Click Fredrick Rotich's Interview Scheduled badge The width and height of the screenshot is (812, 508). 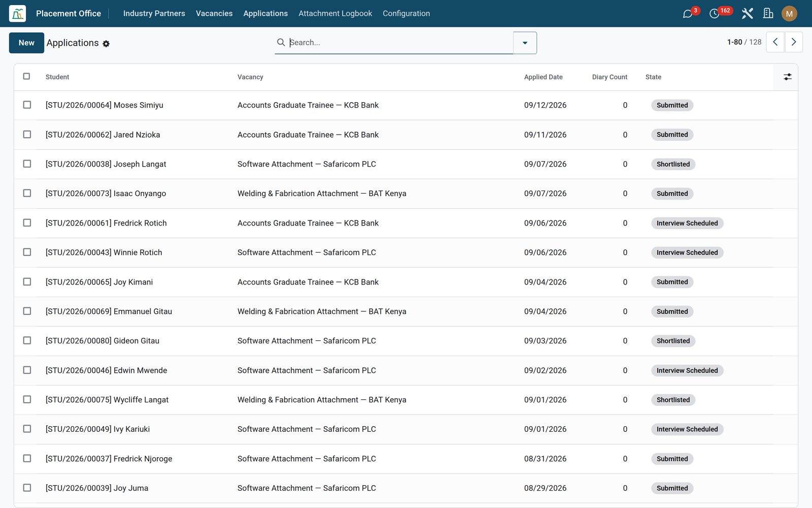(x=687, y=223)
